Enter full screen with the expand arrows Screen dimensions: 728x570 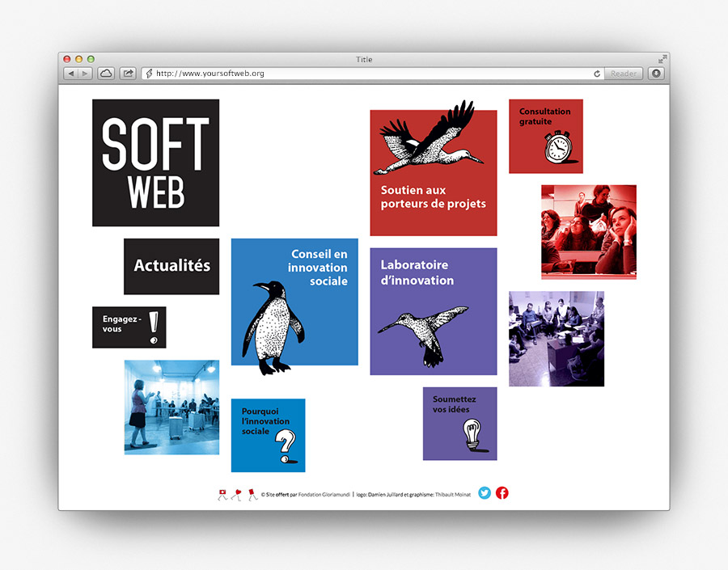(x=662, y=59)
